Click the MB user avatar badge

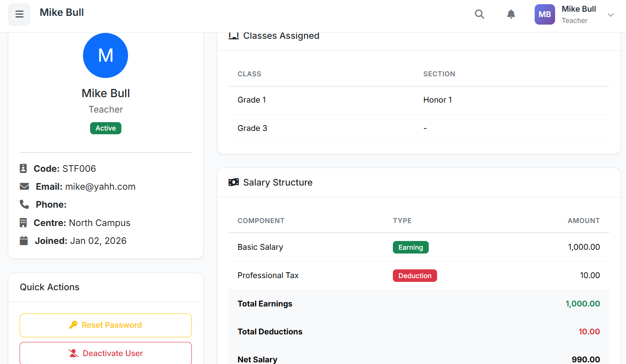(x=545, y=14)
